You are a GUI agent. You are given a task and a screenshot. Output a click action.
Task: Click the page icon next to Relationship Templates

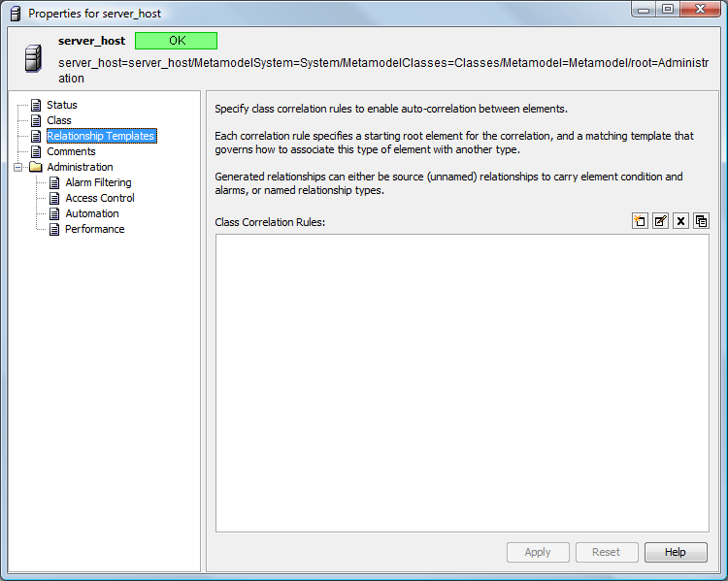pyautogui.click(x=36, y=136)
